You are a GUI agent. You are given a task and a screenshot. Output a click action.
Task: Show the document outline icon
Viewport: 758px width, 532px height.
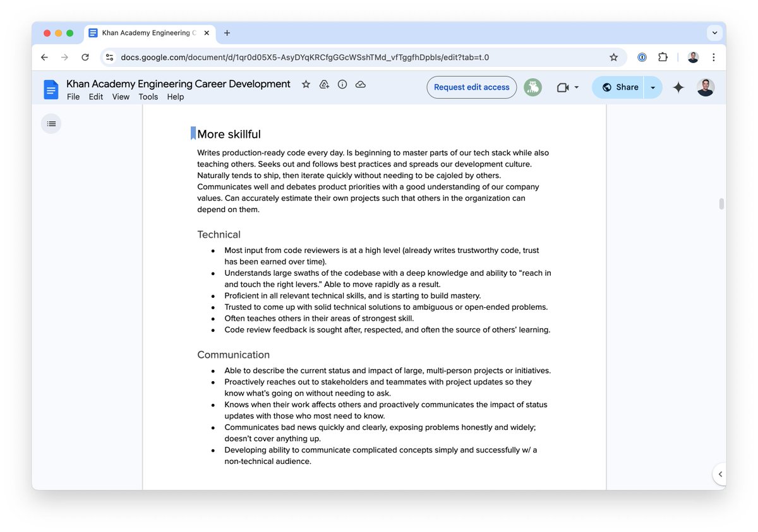(51, 124)
